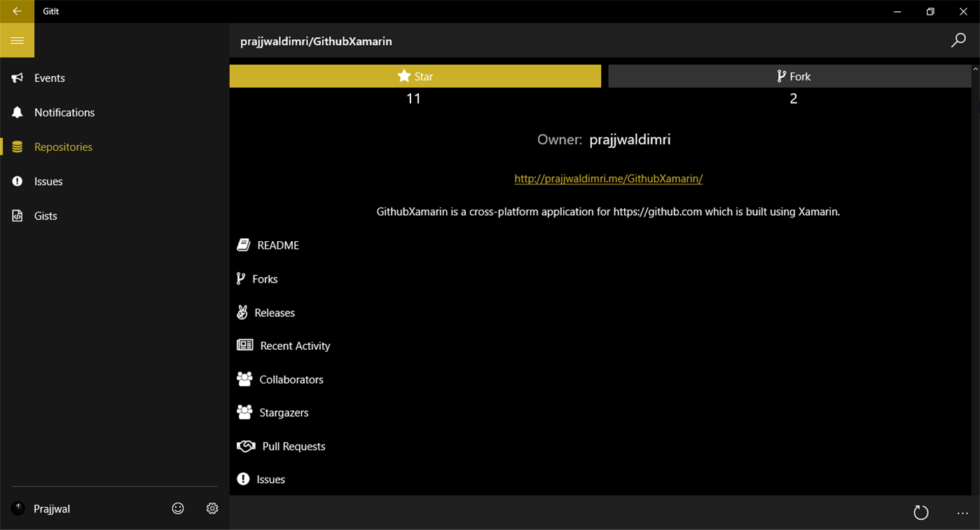Open the repository search

[958, 40]
